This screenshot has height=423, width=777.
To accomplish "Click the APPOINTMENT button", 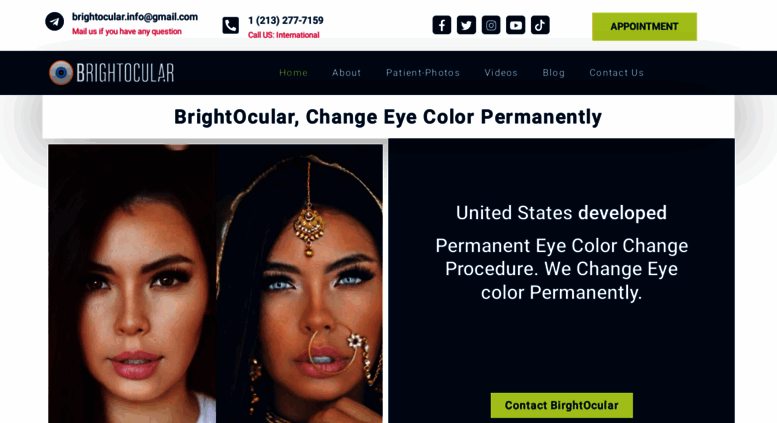I will [x=644, y=27].
